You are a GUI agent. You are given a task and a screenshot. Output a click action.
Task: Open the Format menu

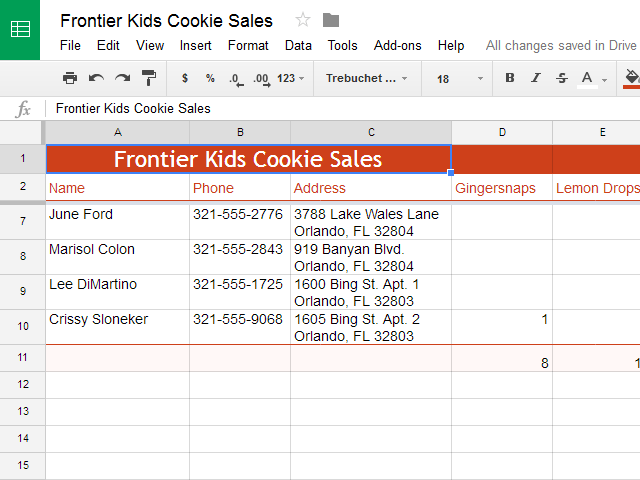tap(248, 45)
